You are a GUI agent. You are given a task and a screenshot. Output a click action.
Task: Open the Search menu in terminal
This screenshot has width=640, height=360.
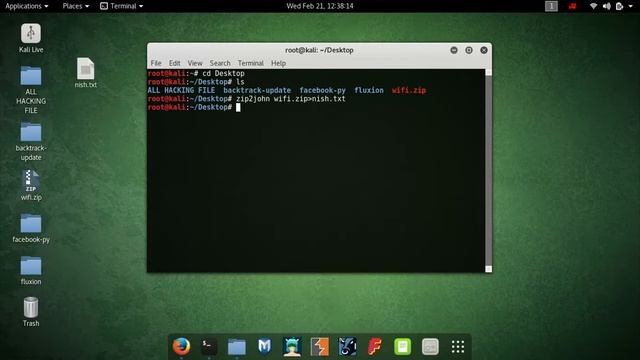click(220, 63)
